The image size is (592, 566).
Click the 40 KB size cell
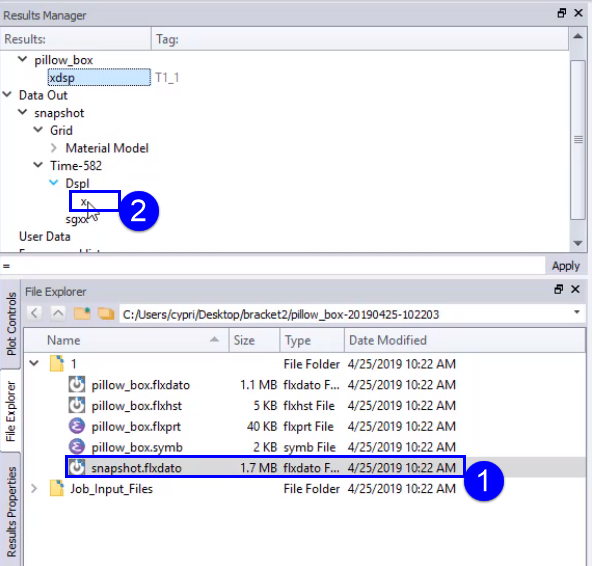pos(262,426)
